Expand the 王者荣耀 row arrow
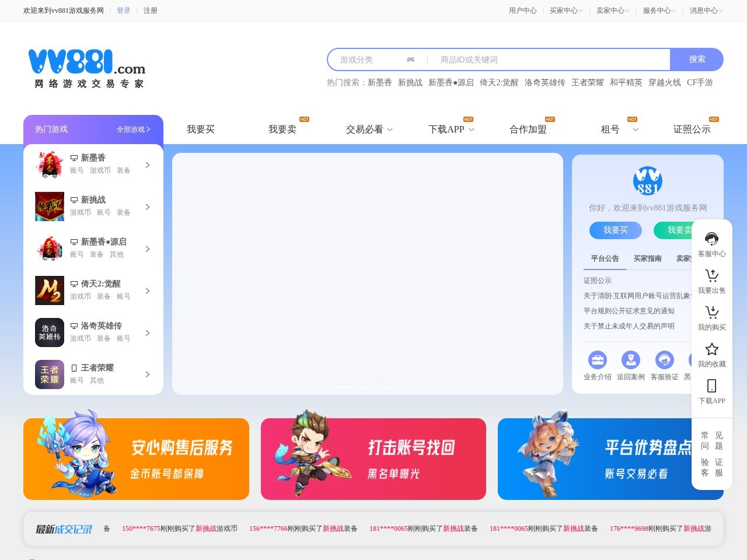 click(148, 374)
